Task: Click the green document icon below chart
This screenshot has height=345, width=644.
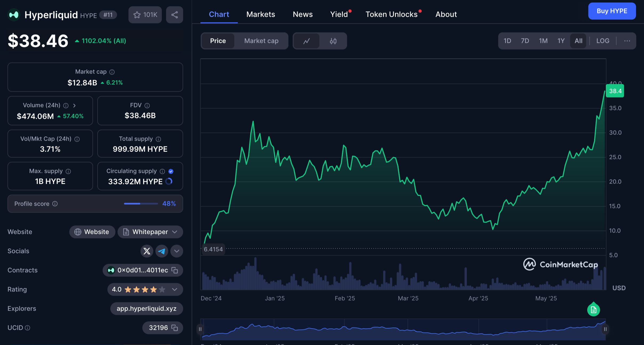Action: coord(593,310)
